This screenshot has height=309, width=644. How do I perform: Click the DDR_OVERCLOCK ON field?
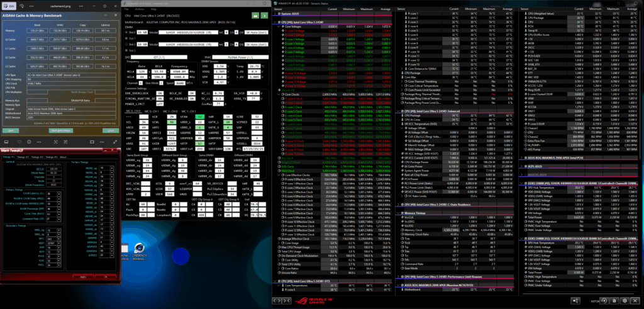tap(160, 93)
